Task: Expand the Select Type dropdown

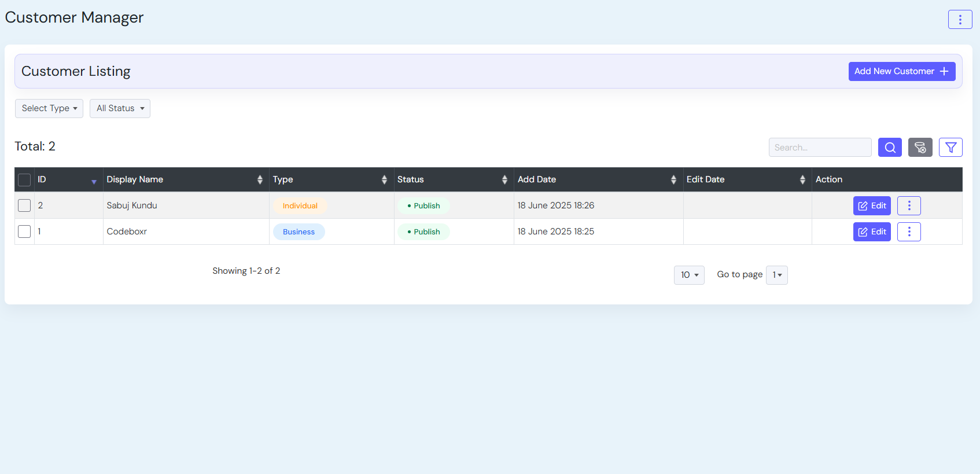Action: pos(49,108)
